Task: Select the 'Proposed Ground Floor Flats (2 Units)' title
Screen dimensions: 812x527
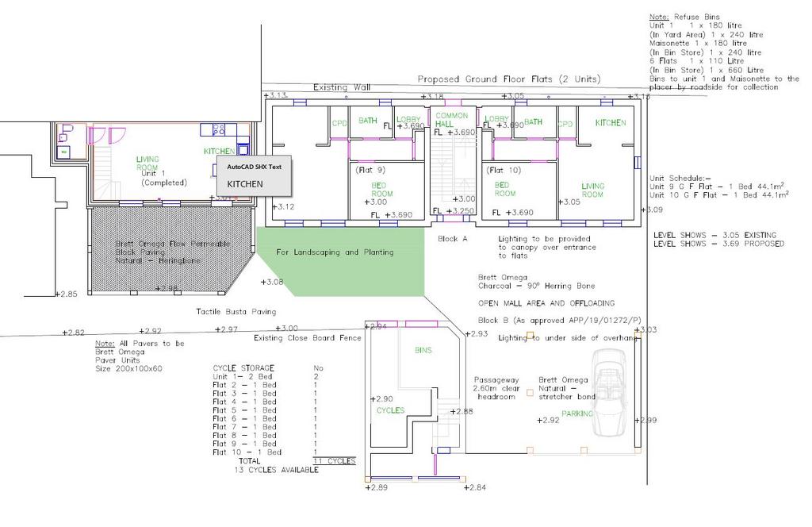Action: [509, 79]
